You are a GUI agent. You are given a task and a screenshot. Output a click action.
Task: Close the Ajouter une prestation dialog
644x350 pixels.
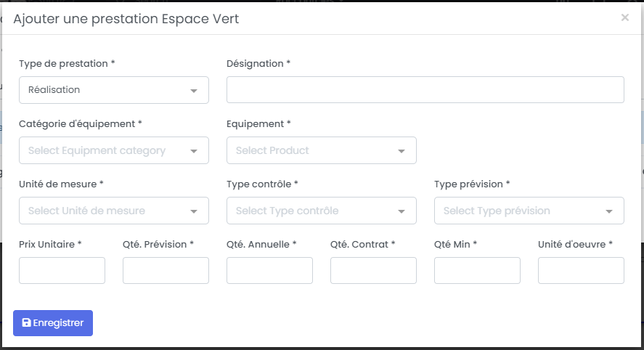[624, 18]
